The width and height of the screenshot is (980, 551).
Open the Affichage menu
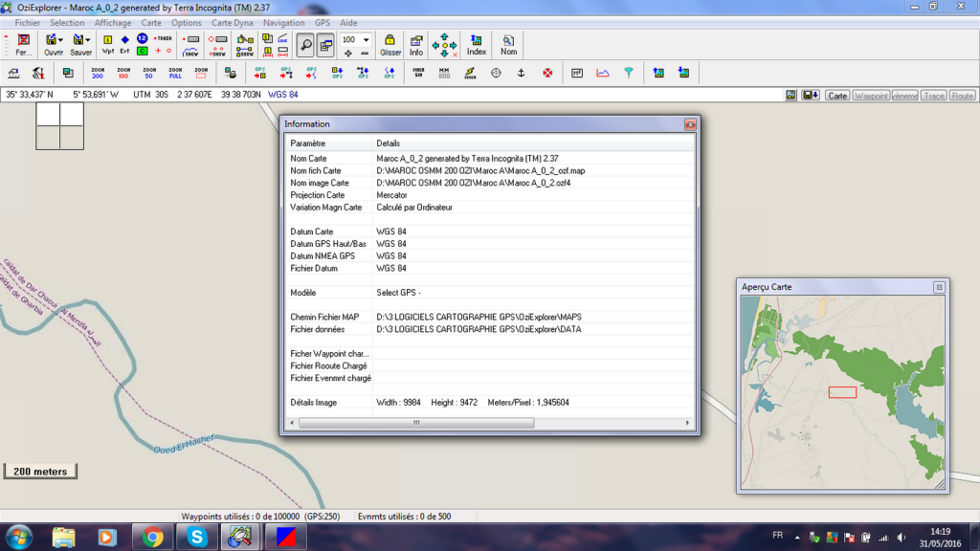point(113,23)
